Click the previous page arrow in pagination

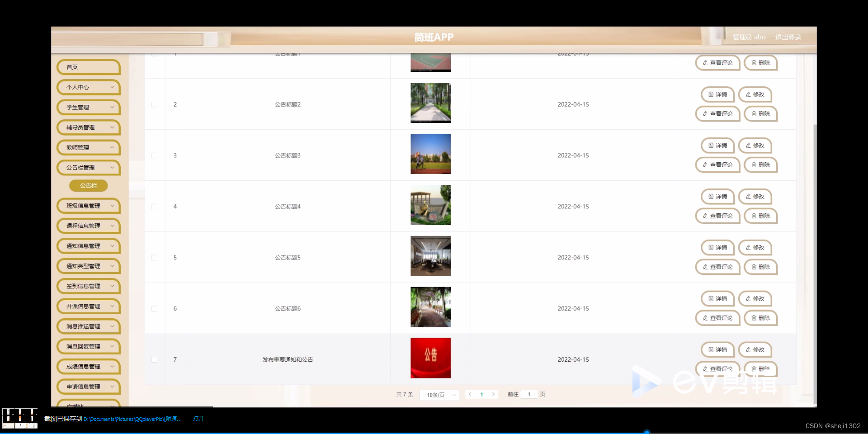tap(470, 394)
